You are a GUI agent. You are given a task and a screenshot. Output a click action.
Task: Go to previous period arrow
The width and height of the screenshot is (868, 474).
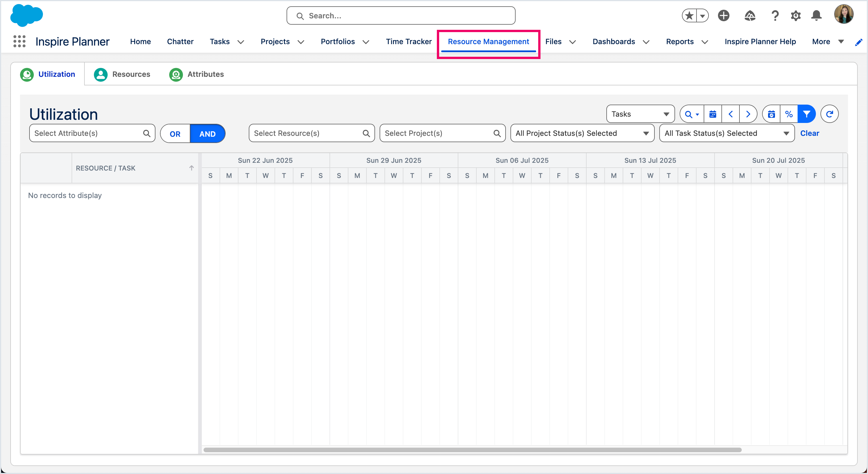click(x=730, y=114)
